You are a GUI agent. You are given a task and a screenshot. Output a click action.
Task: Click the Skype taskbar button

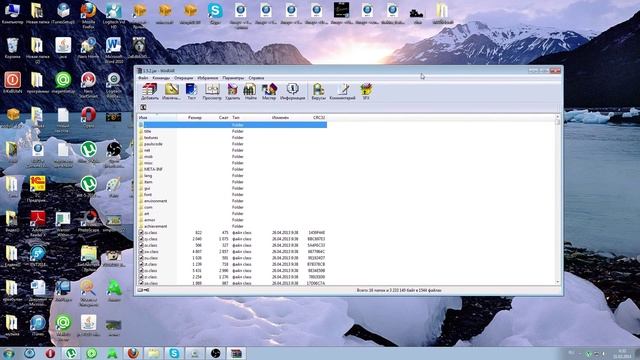(174, 353)
